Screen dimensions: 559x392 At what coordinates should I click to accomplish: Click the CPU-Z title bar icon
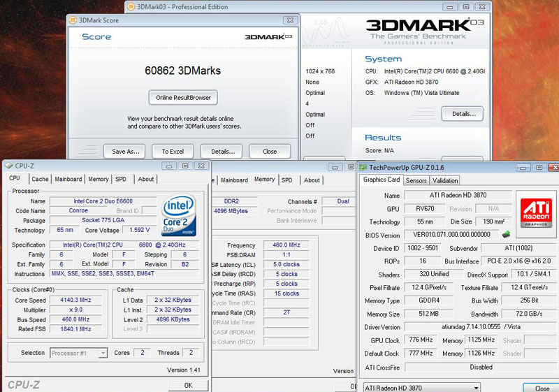[8, 166]
